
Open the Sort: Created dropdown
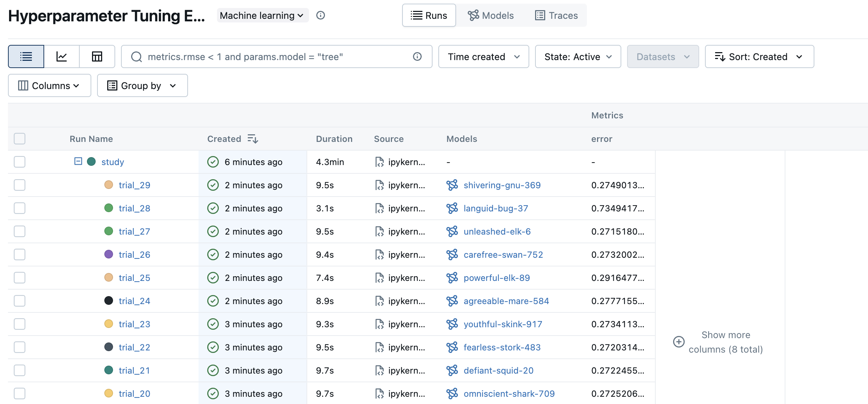point(759,56)
